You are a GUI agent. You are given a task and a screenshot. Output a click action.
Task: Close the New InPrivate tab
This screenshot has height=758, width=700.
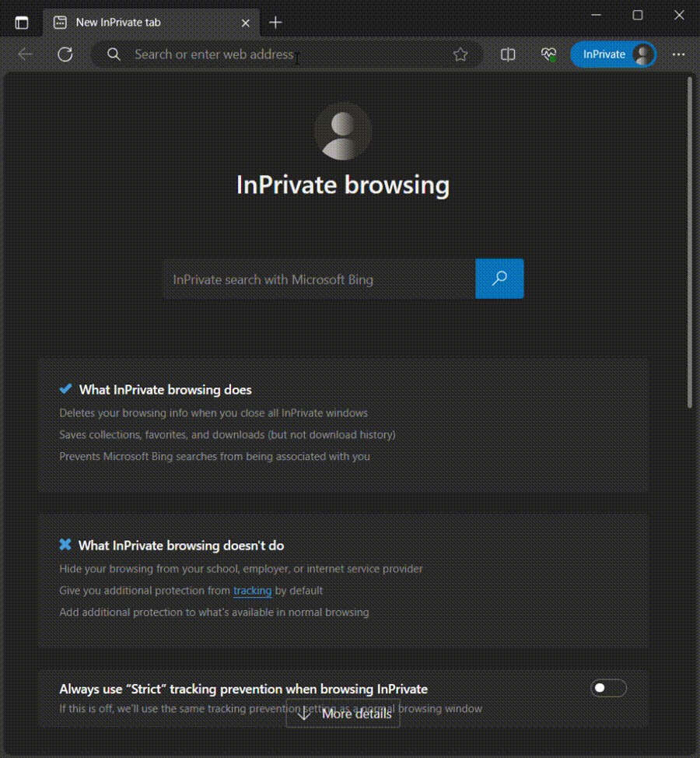pyautogui.click(x=246, y=23)
